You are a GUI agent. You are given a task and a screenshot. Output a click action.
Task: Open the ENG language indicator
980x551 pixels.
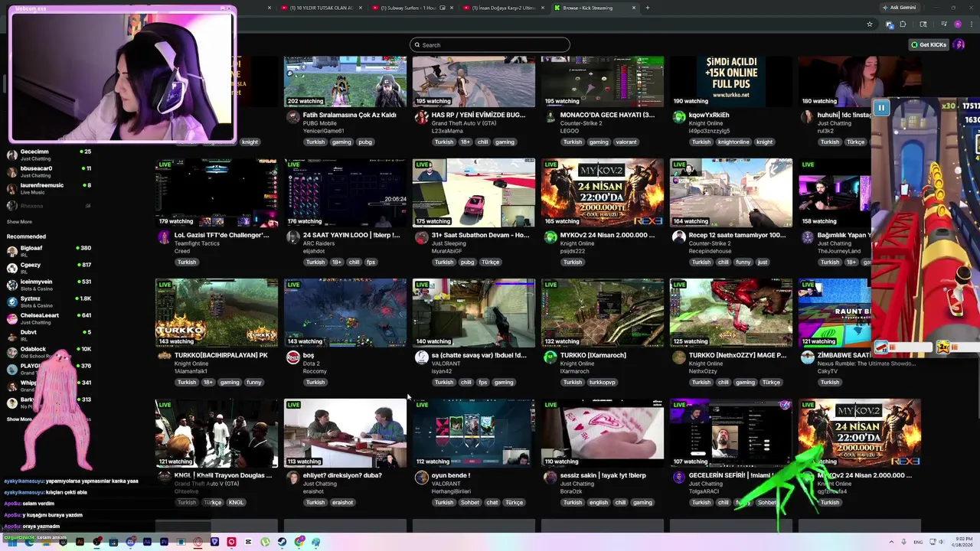point(918,542)
